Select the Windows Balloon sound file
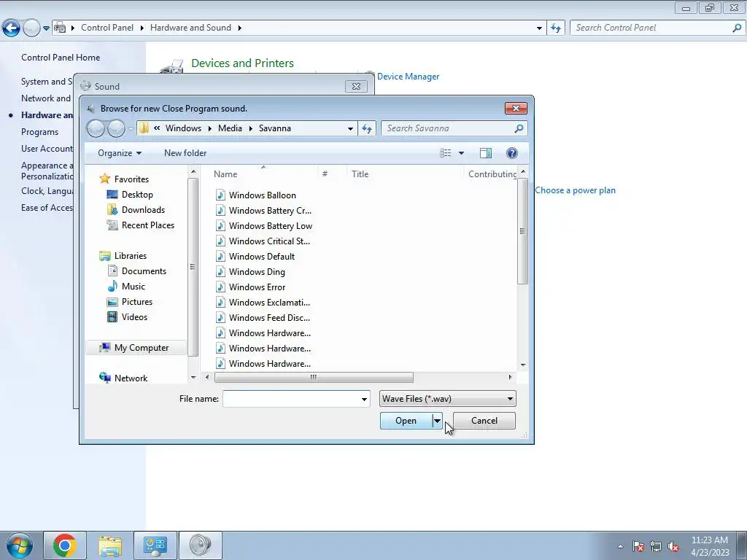The height and width of the screenshot is (560, 747). (x=262, y=195)
